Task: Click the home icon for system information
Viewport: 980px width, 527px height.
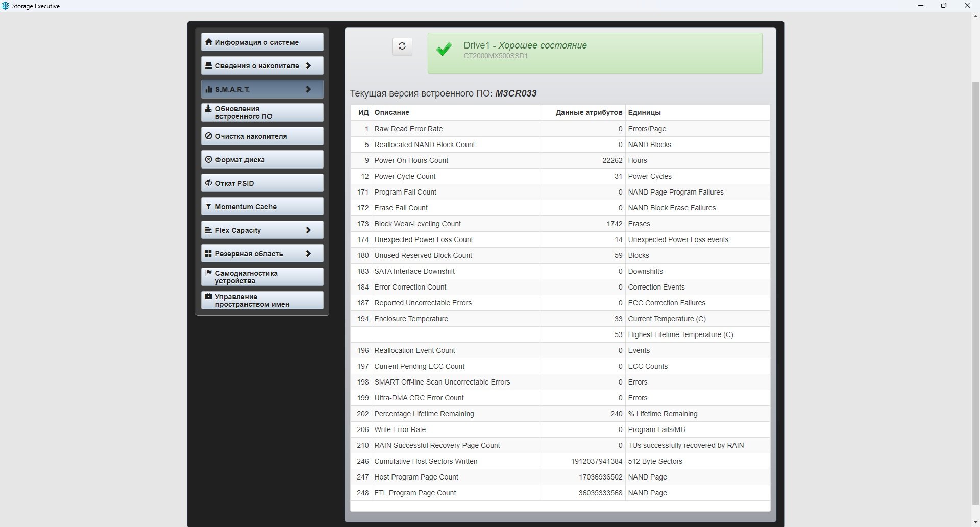Action: pos(208,42)
